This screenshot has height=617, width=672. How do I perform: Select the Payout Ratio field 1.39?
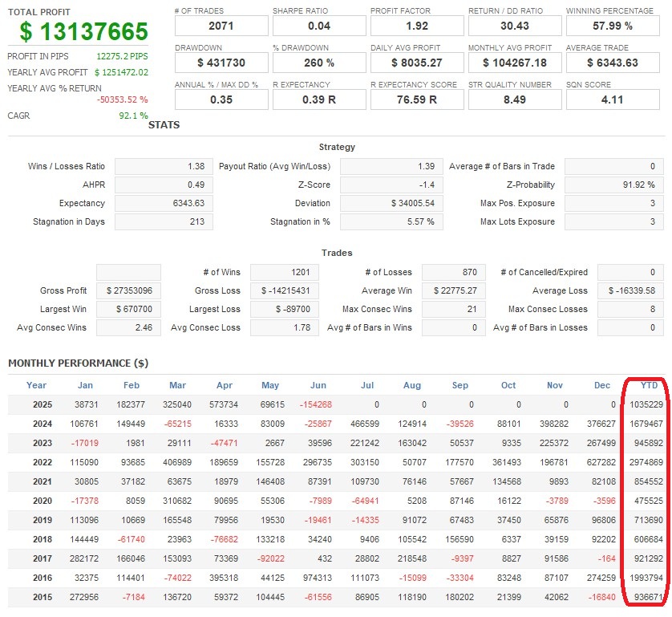pyautogui.click(x=391, y=166)
